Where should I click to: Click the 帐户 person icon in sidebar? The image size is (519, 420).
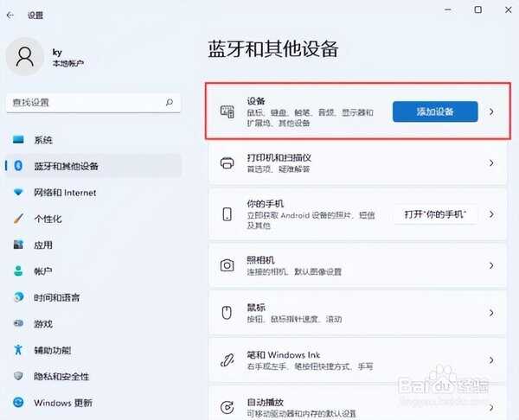(x=18, y=270)
